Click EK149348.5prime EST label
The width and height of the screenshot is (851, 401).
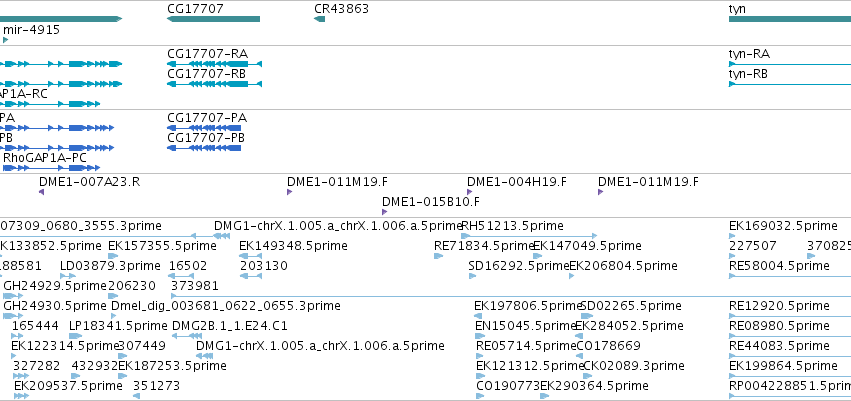[x=294, y=246]
